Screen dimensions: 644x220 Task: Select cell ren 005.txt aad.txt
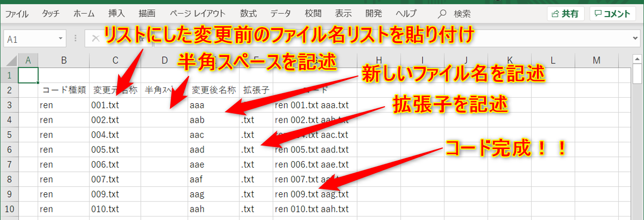(x=315, y=150)
